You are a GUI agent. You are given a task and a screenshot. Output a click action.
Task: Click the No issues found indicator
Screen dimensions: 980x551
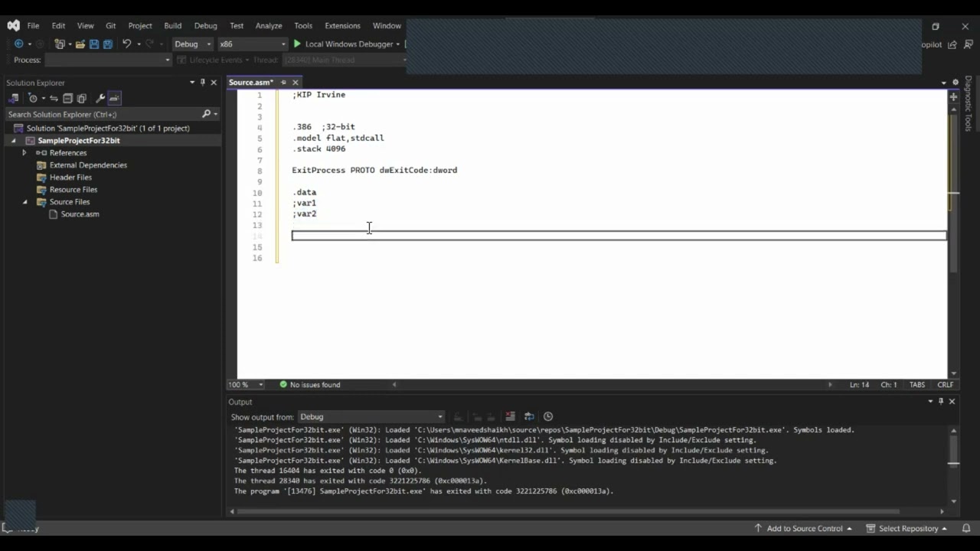click(x=309, y=385)
